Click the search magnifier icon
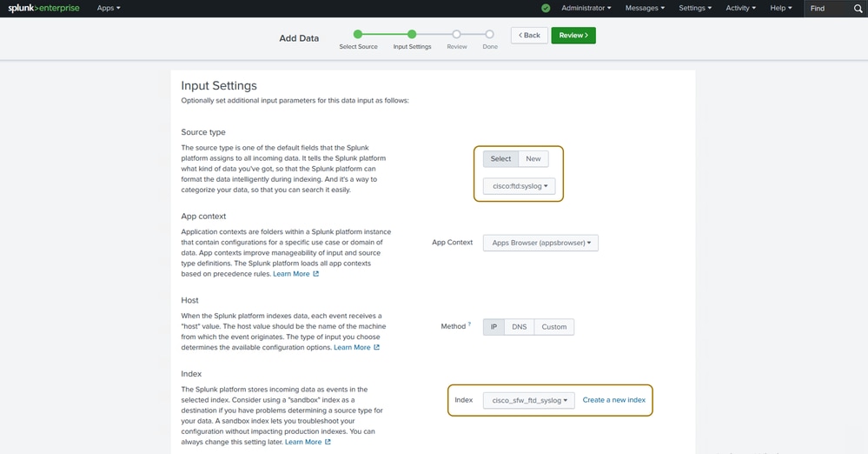 858,9
